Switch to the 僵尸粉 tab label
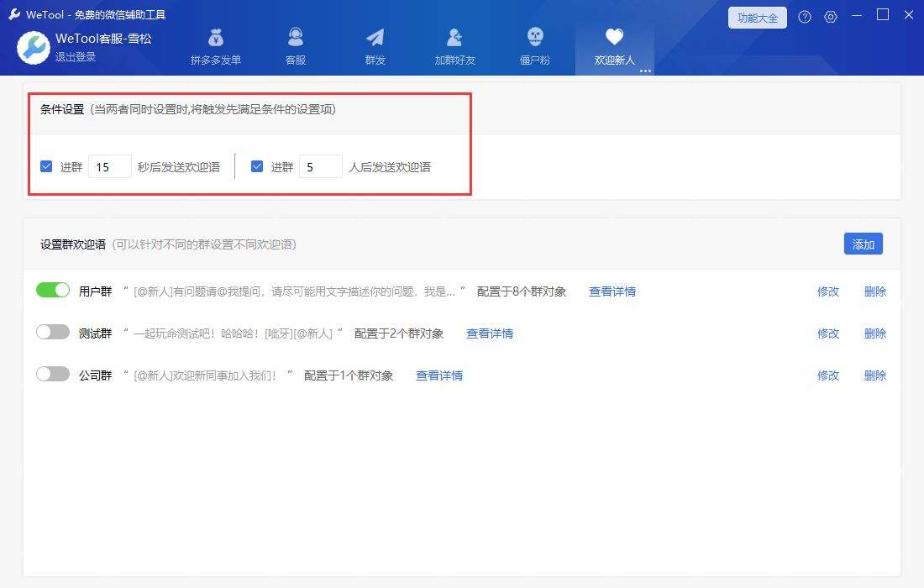This screenshot has width=924, height=588. 534,60
